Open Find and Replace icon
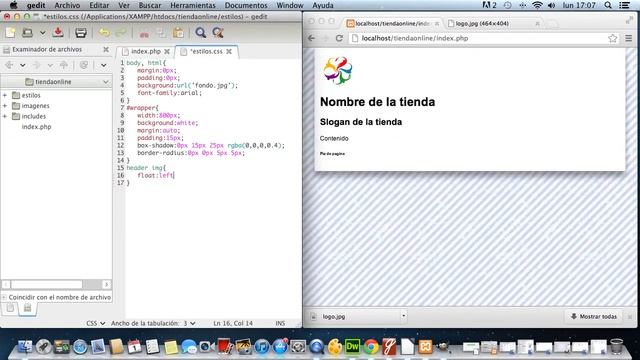 click(x=218, y=33)
